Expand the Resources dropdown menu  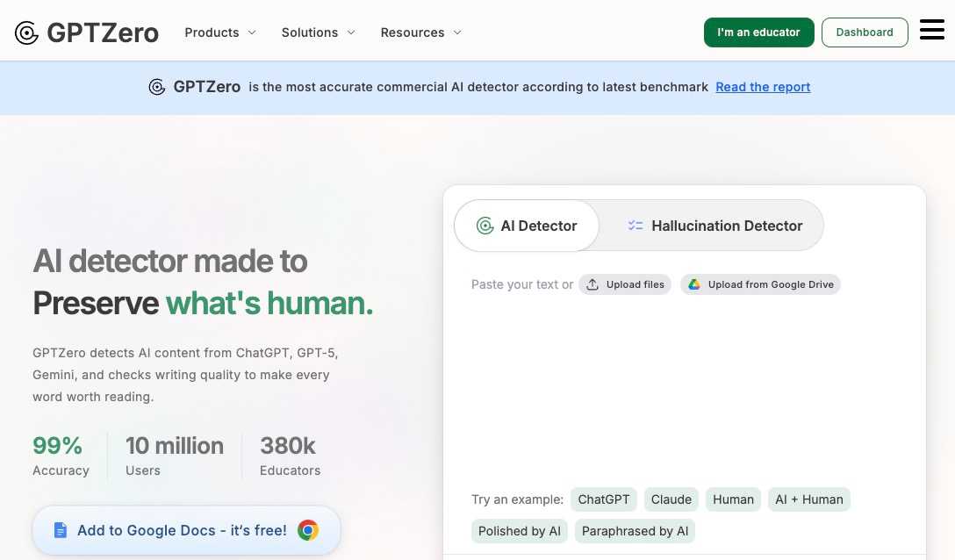point(420,32)
